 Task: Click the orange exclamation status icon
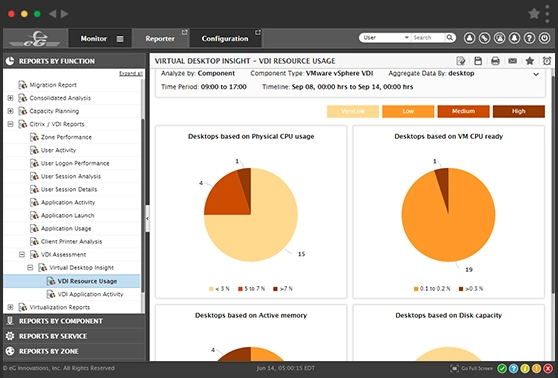[x=536, y=369]
